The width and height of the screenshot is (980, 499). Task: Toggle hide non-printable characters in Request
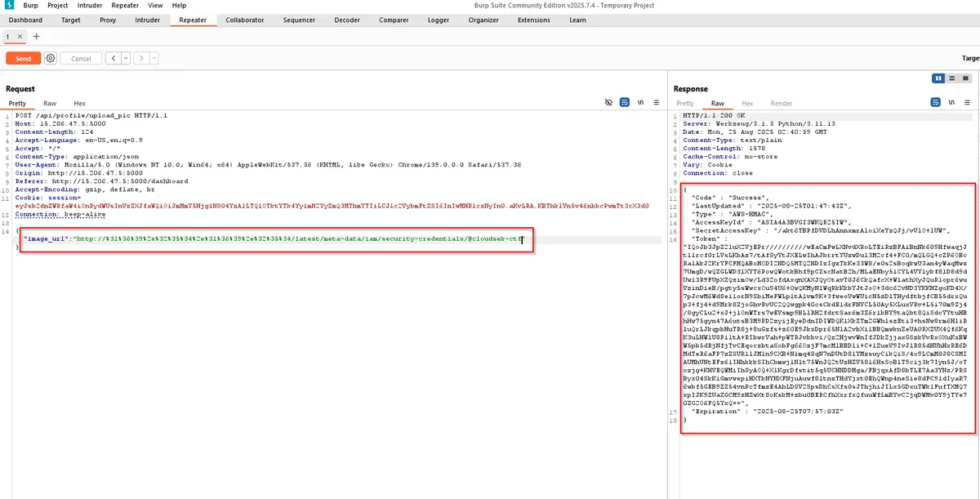click(608, 103)
